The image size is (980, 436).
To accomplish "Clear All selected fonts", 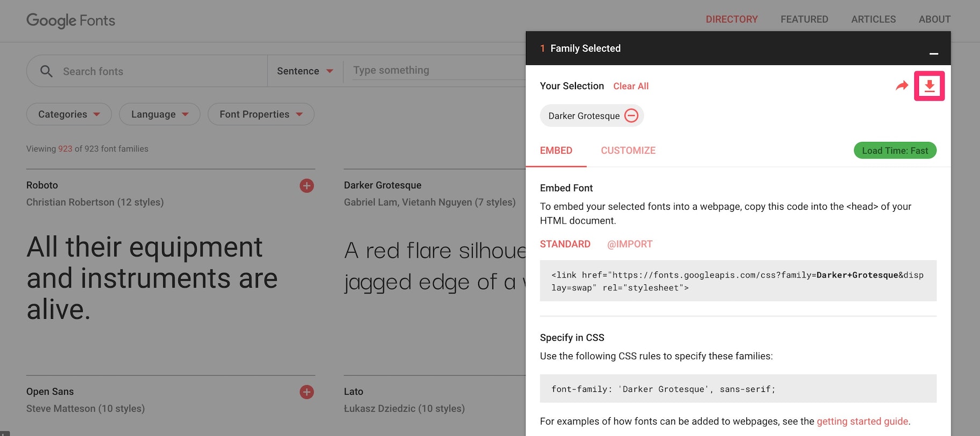I will (631, 86).
